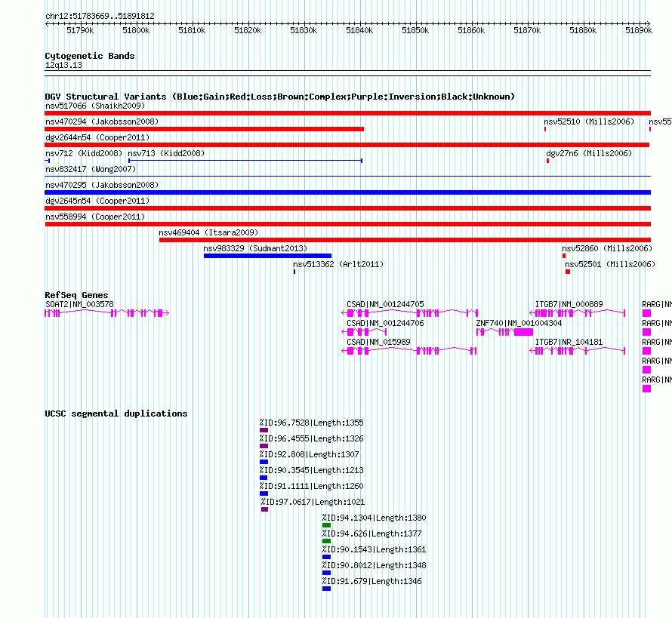Click the chr12:51783669..51891812 coordinate label
The width and height of the screenshot is (672, 618).
[x=100, y=16]
